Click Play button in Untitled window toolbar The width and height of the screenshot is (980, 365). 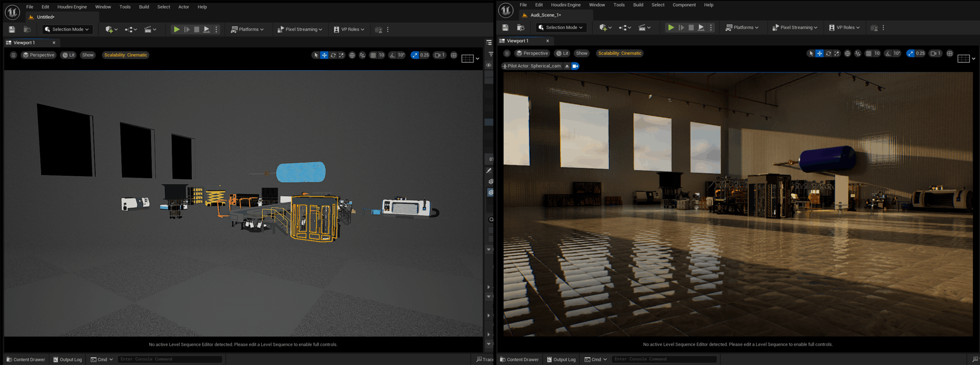(x=176, y=29)
